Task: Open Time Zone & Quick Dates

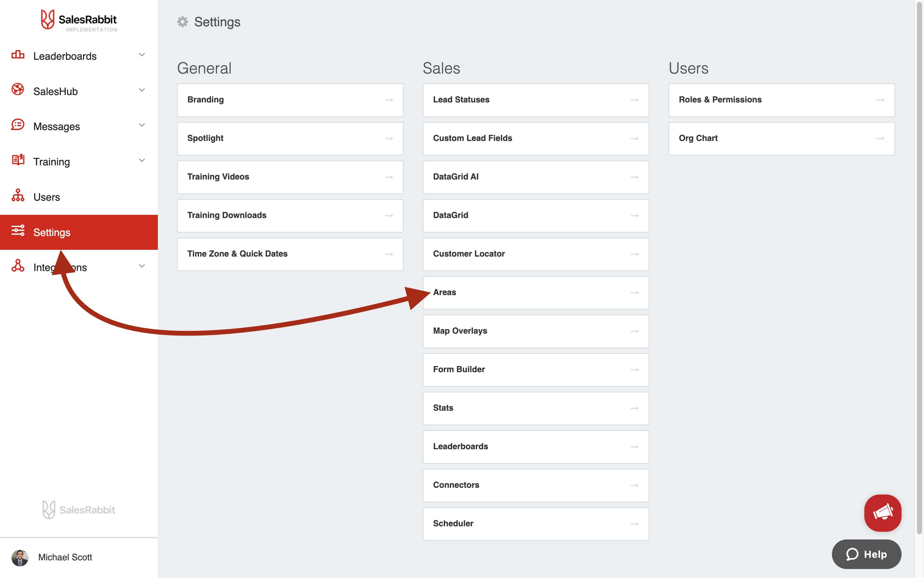Action: pos(290,254)
